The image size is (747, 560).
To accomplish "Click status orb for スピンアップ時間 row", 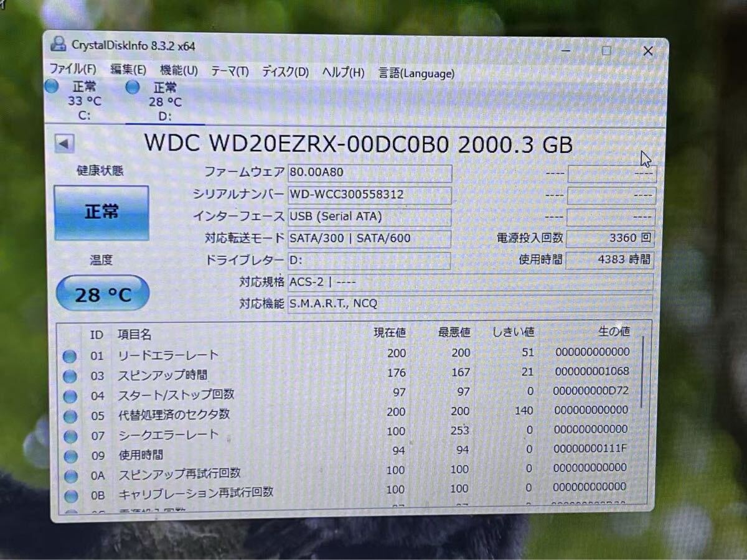I will (70, 376).
